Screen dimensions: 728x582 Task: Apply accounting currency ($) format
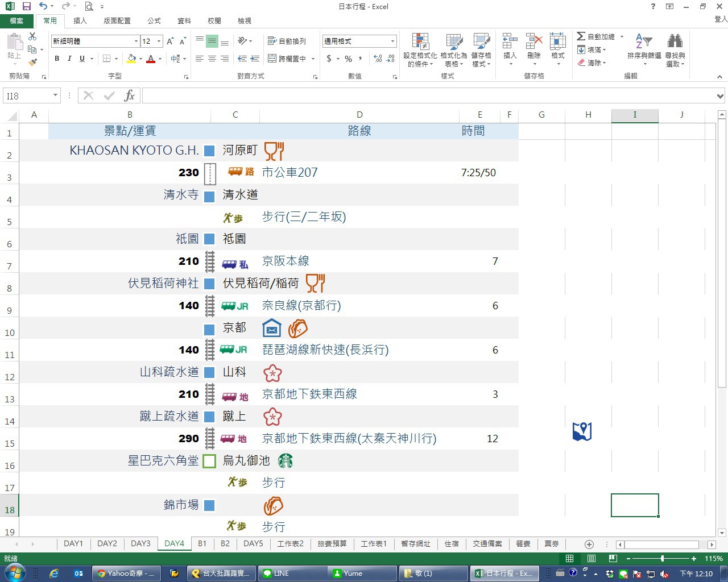[329, 59]
